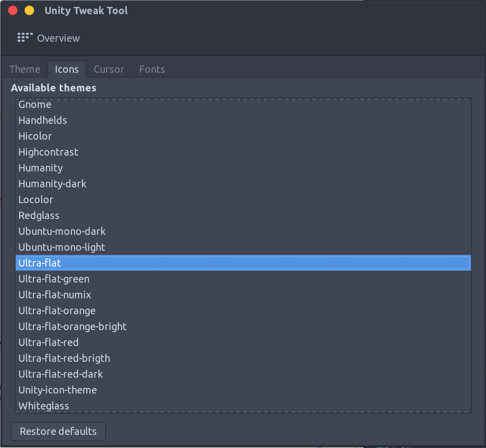This screenshot has height=448, width=486.
Task: Choose the Ultra-flat-red icon theme
Action: 243,342
